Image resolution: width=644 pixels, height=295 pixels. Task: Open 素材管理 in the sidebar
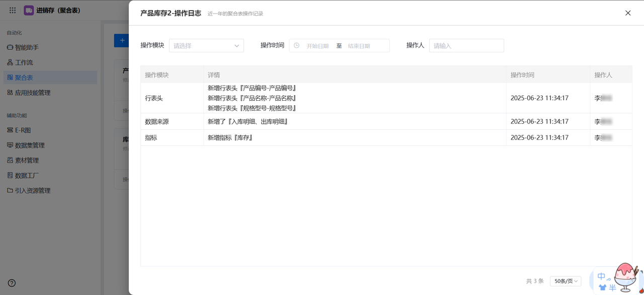tap(27, 160)
